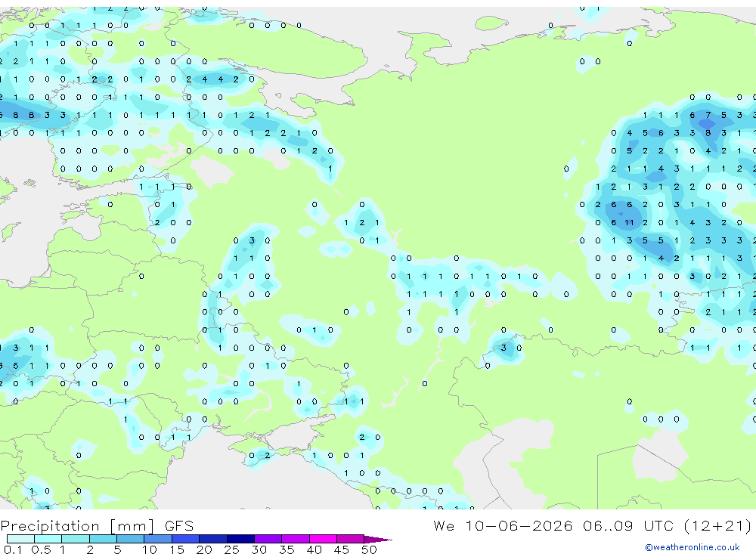
Task: Click the 25–30 mm navy legend swatch
Action: (x=240, y=539)
